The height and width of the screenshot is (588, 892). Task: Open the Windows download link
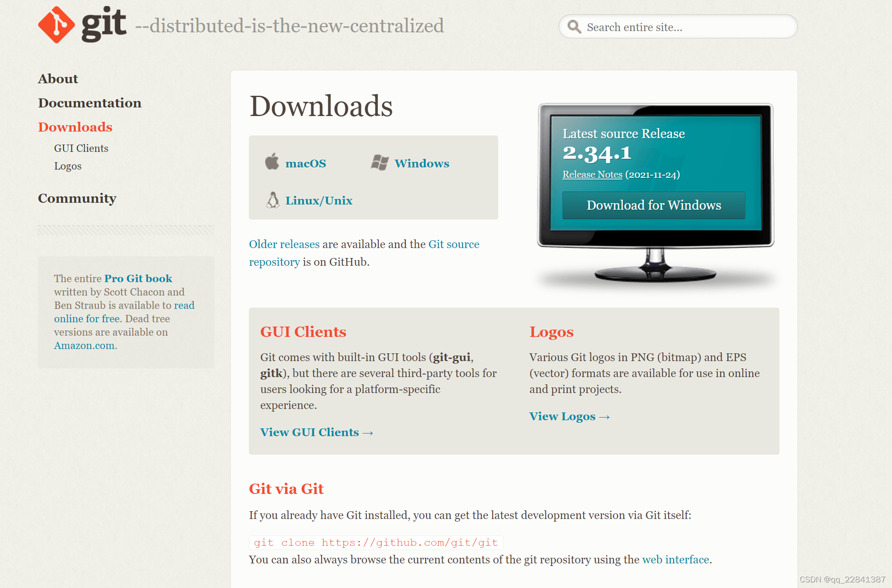(422, 164)
